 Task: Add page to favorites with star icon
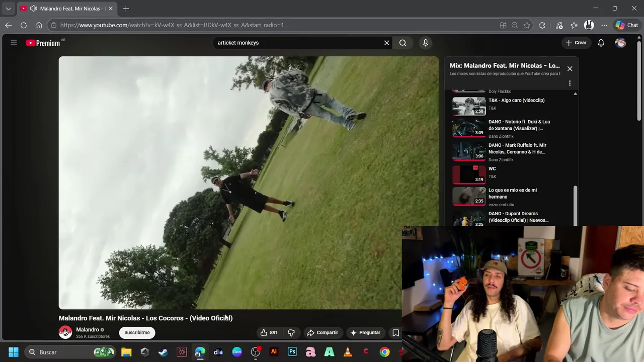527,25
